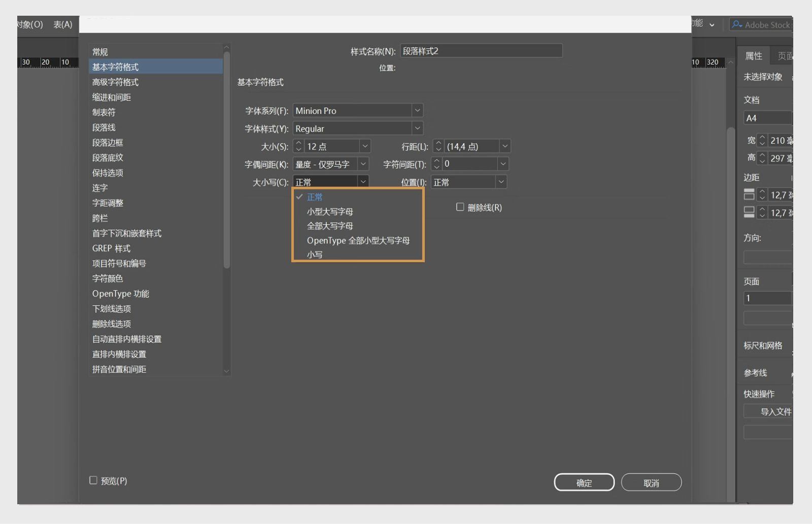Screen dimensions: 812x524
Task: Click the Adobe Stock search icon
Action: click(737, 24)
